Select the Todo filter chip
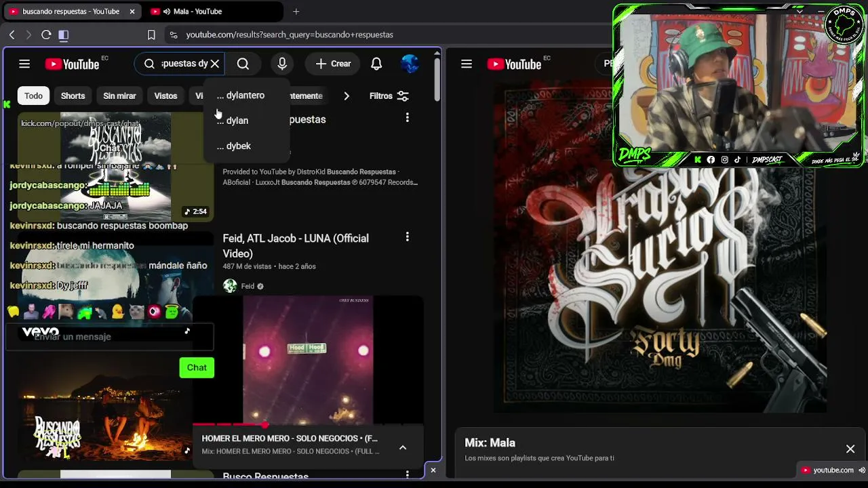 click(33, 96)
